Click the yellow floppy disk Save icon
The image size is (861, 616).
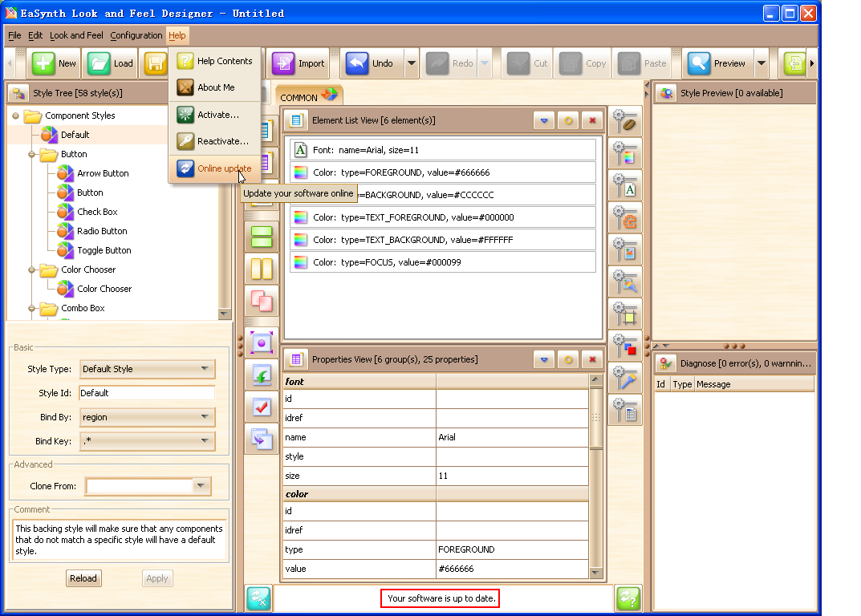tap(156, 63)
